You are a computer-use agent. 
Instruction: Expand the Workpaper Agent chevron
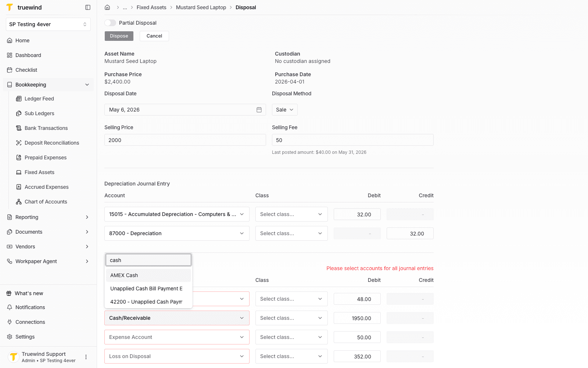[87, 261]
